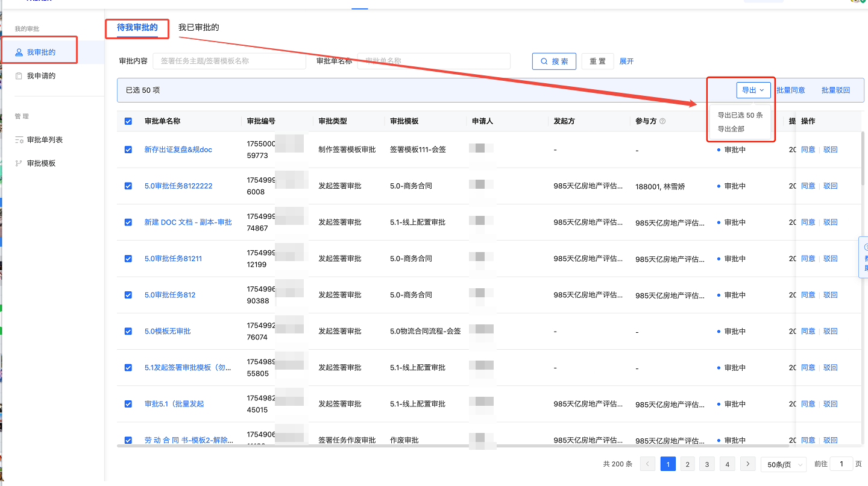868x486 pixels.
Task: Open the approval 新存出证复盘&规doc
Action: click(178, 150)
